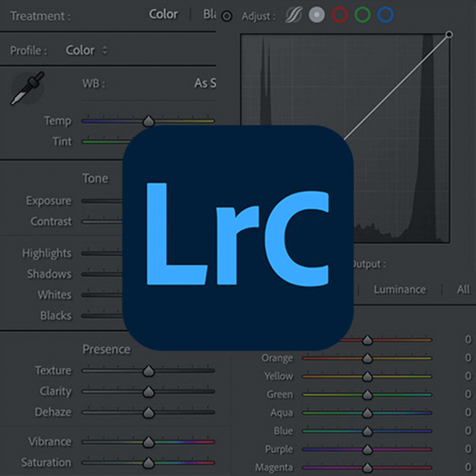Click the Aqua hue slider handle
476x476 pixels.
367,413
